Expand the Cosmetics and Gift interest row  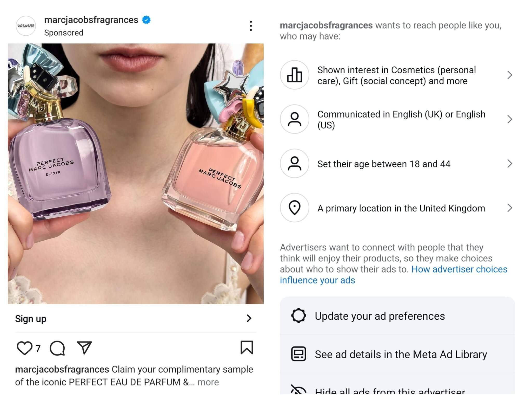click(x=509, y=75)
